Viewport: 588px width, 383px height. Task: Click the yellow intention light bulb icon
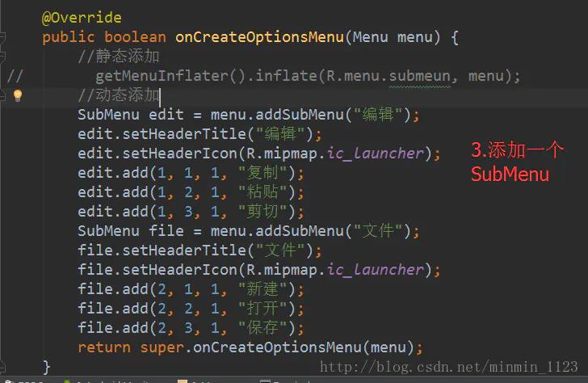tap(18, 95)
